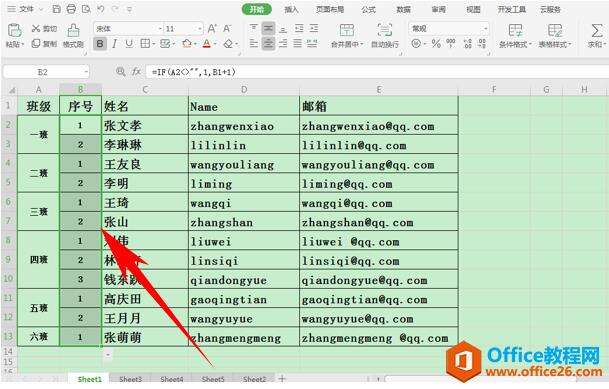609x389 pixels.
Task: Toggle bold formatting button
Action: (x=100, y=43)
